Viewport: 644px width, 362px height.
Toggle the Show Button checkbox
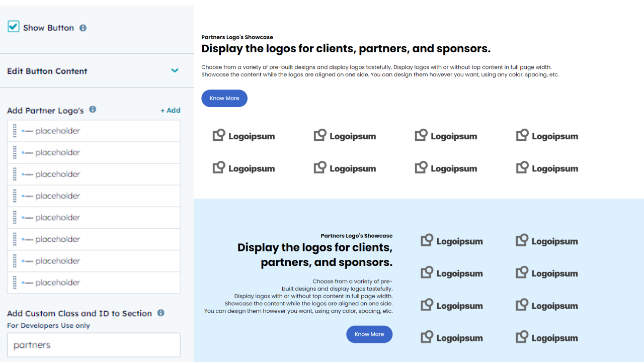(x=14, y=27)
